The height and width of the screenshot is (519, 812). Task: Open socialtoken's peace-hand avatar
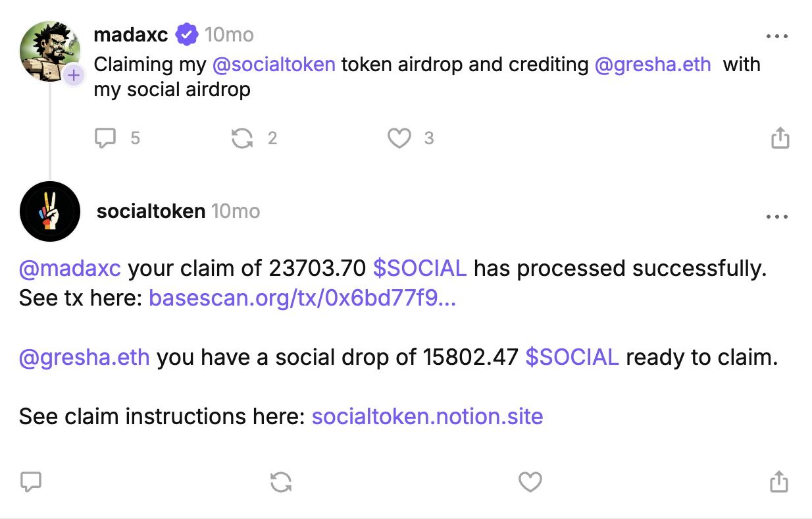click(x=50, y=211)
